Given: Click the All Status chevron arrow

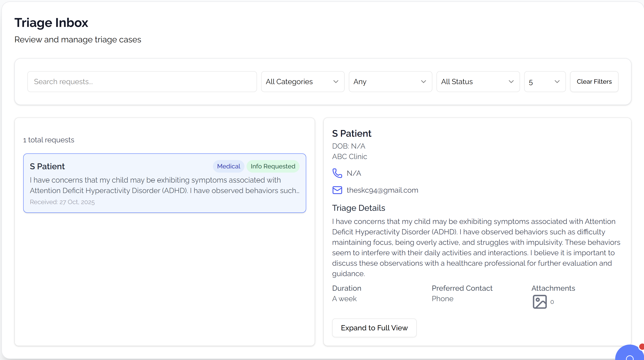Looking at the screenshot, I should [511, 82].
